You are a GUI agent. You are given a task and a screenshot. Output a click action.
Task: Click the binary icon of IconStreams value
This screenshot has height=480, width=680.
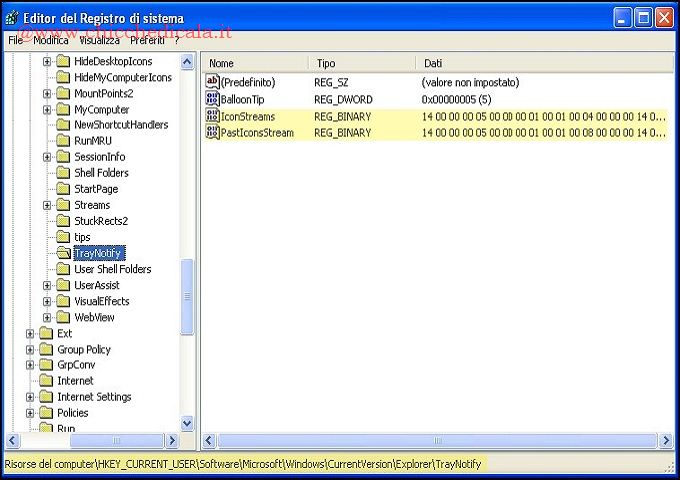point(212,117)
